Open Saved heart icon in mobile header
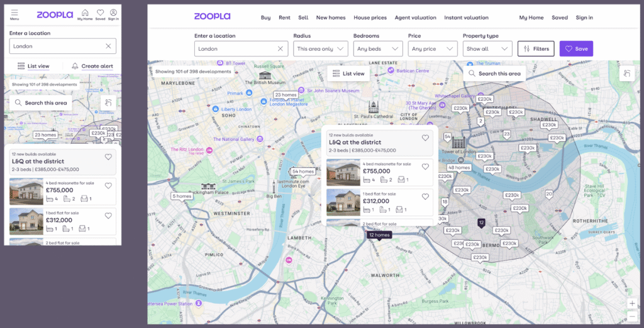This screenshot has width=644, height=328. pyautogui.click(x=100, y=15)
